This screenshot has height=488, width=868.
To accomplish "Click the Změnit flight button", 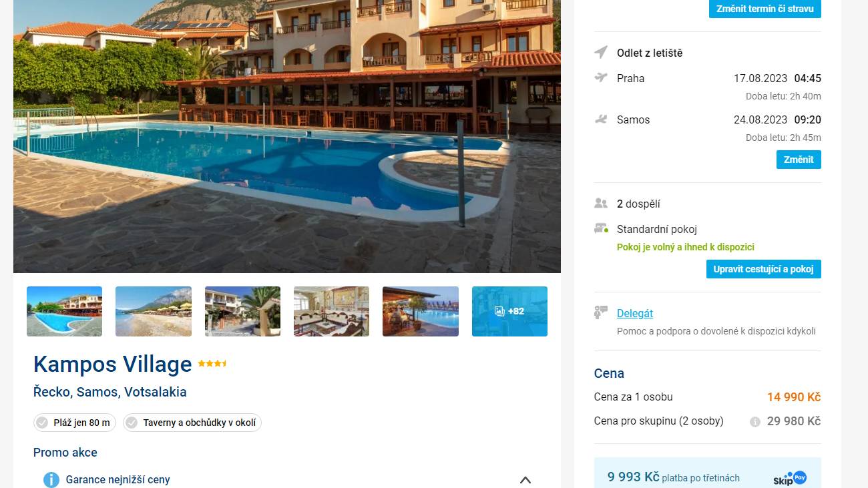I will 799,160.
